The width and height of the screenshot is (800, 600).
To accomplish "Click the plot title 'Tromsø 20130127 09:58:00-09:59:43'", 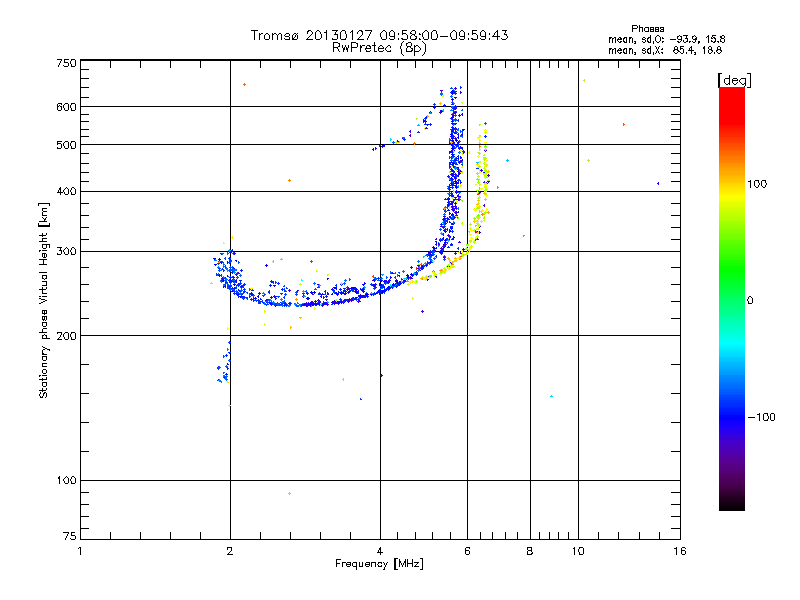I will (379, 35).
